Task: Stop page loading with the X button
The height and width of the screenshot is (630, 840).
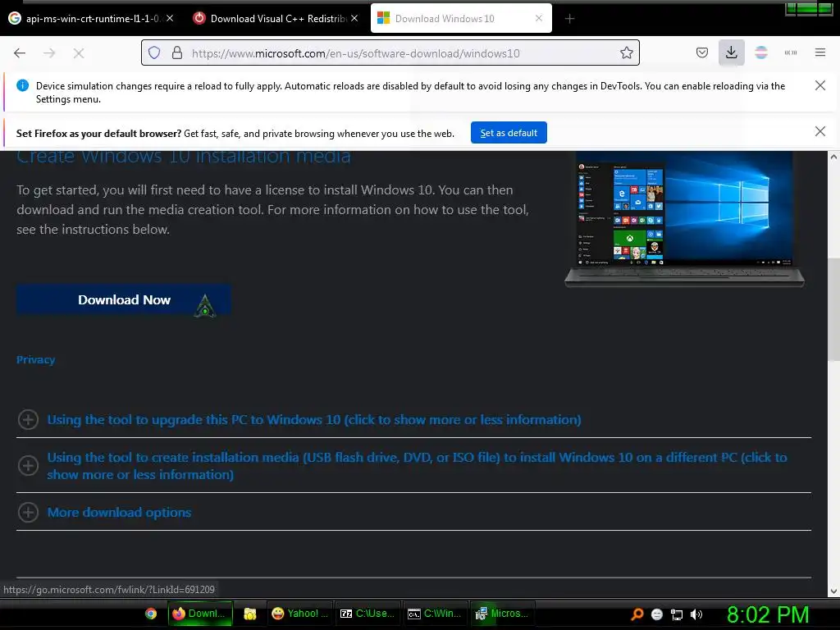Action: click(x=79, y=53)
